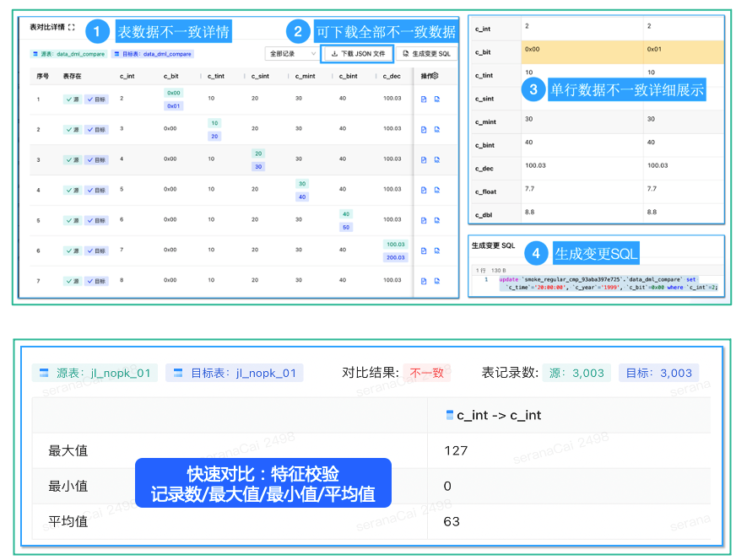736x560 pixels.
Task: Open the 全部记录 filter dropdown
Action: click(x=292, y=54)
